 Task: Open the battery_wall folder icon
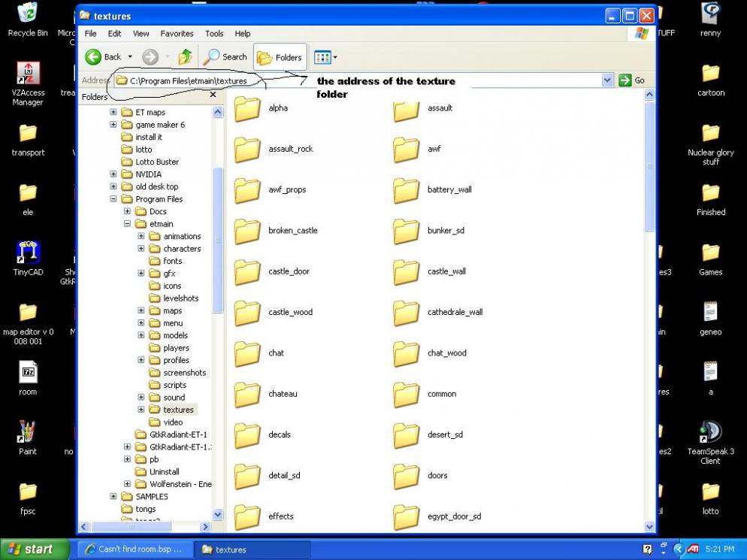pyautogui.click(x=407, y=190)
